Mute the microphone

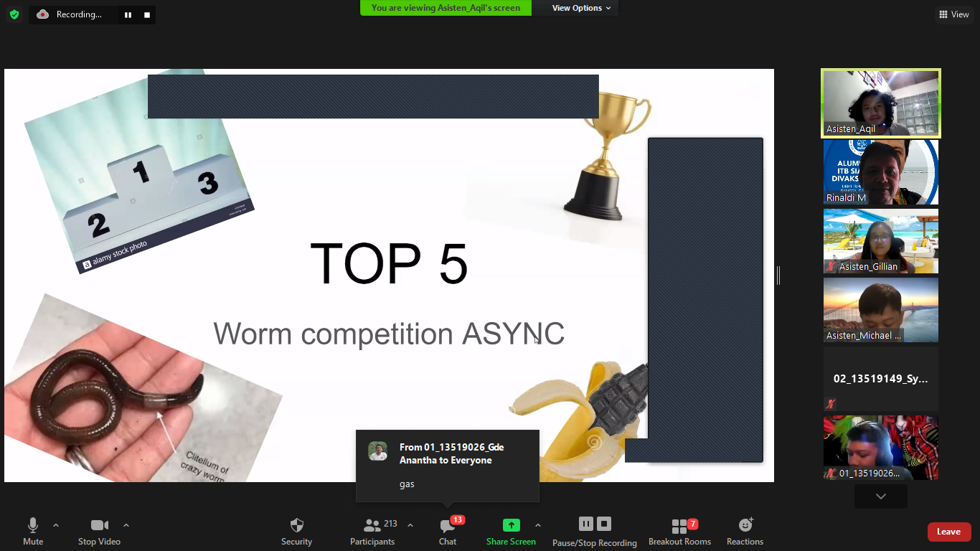point(33,532)
